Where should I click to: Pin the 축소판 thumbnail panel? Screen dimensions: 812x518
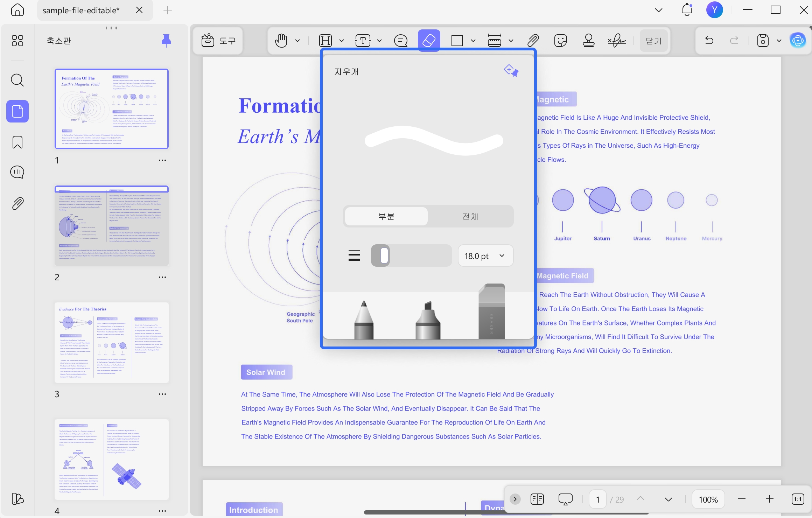click(166, 41)
